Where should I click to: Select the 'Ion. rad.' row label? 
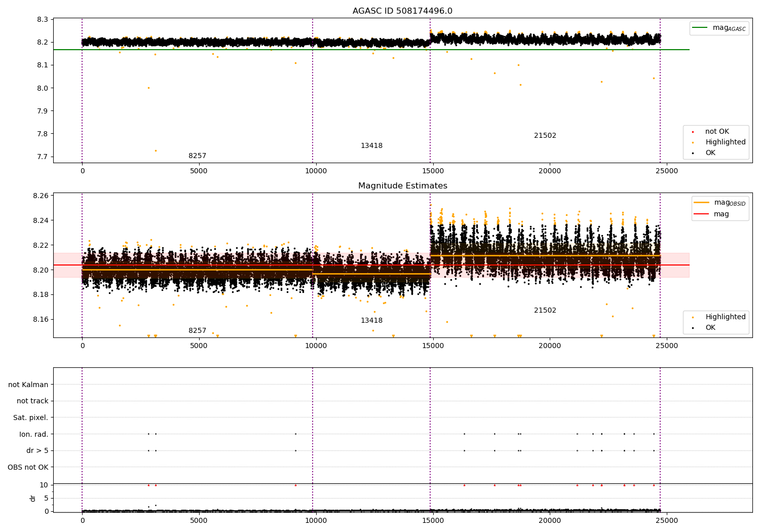pyautogui.click(x=34, y=434)
